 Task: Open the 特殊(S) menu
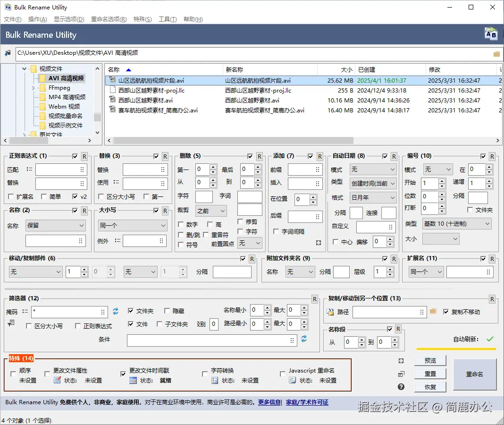click(143, 19)
